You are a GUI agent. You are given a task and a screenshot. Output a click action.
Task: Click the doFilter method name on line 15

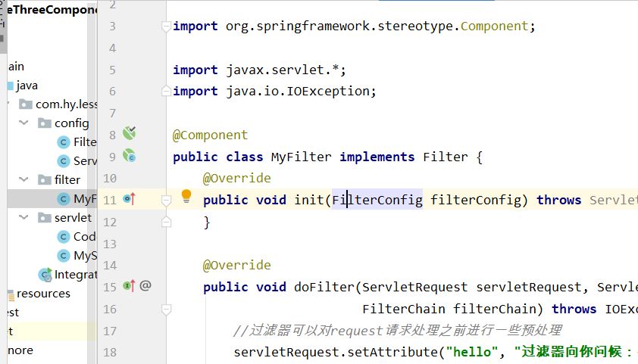(324, 288)
